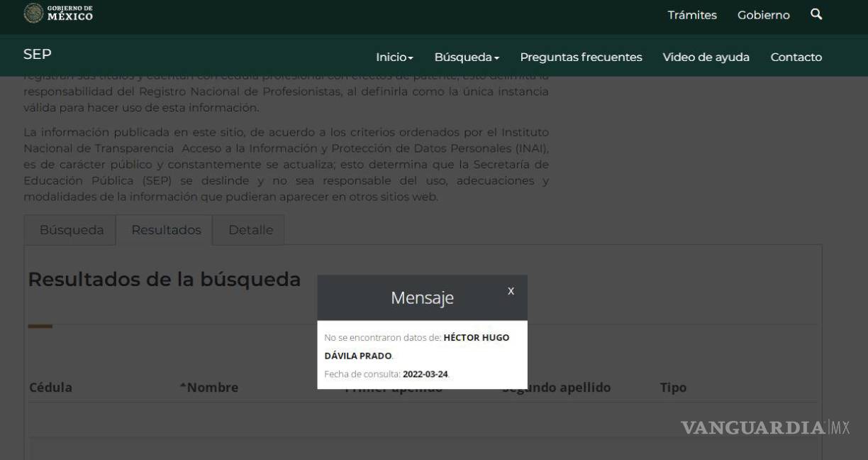Click the Tipo column header
868x460 pixels.
pos(673,388)
